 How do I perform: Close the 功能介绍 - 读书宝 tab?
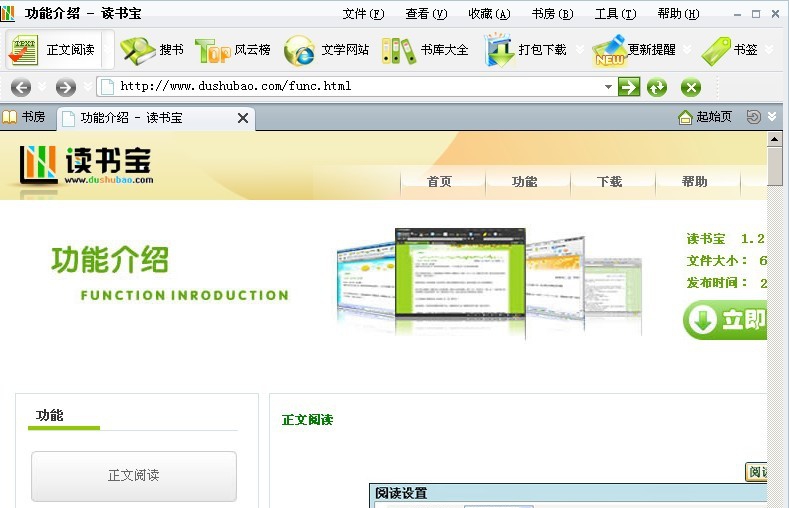tap(243, 118)
